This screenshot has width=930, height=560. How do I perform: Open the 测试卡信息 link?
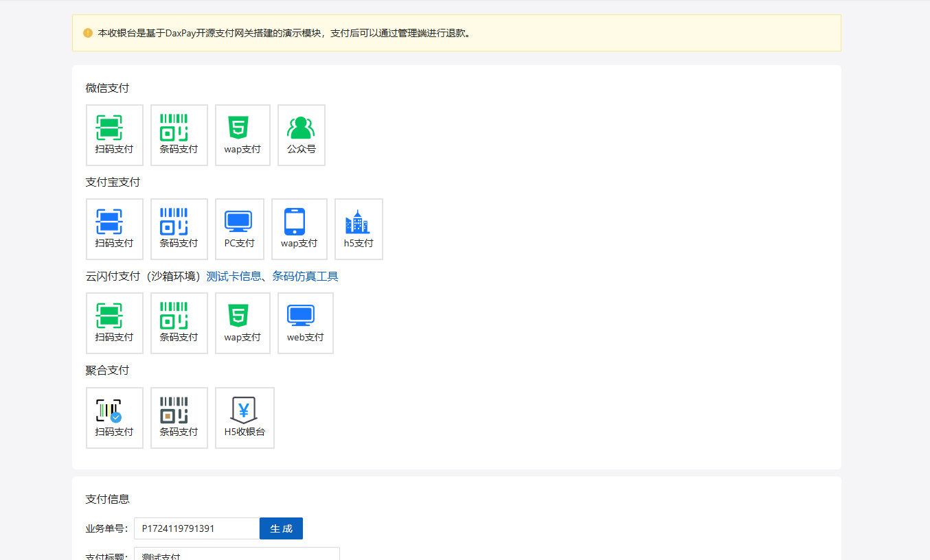click(234, 276)
